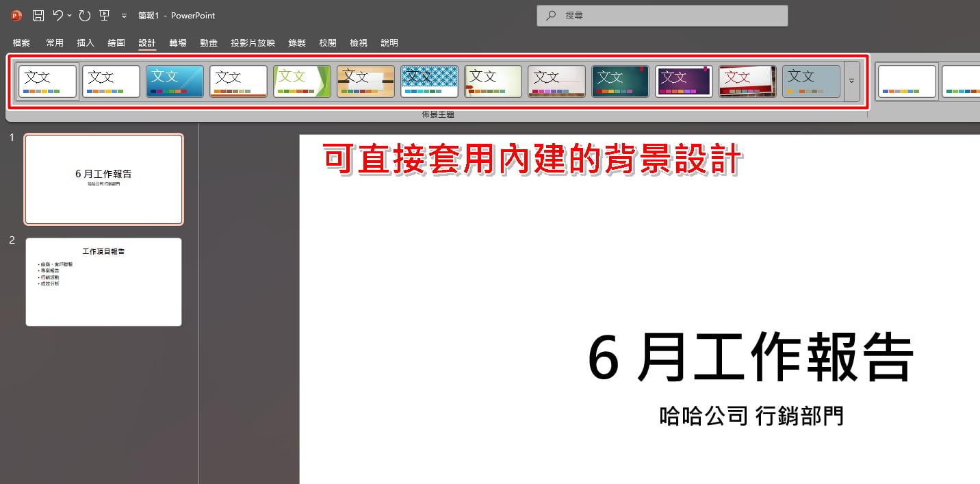
Task: Click the 6月工作報告 title on the slide
Action: (x=751, y=359)
